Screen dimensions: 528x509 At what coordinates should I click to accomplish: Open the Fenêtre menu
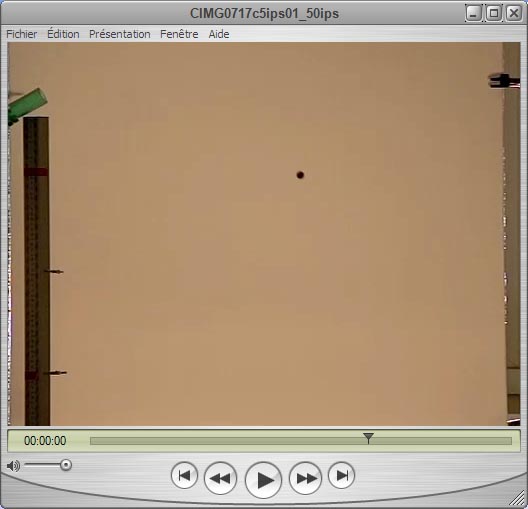point(179,34)
